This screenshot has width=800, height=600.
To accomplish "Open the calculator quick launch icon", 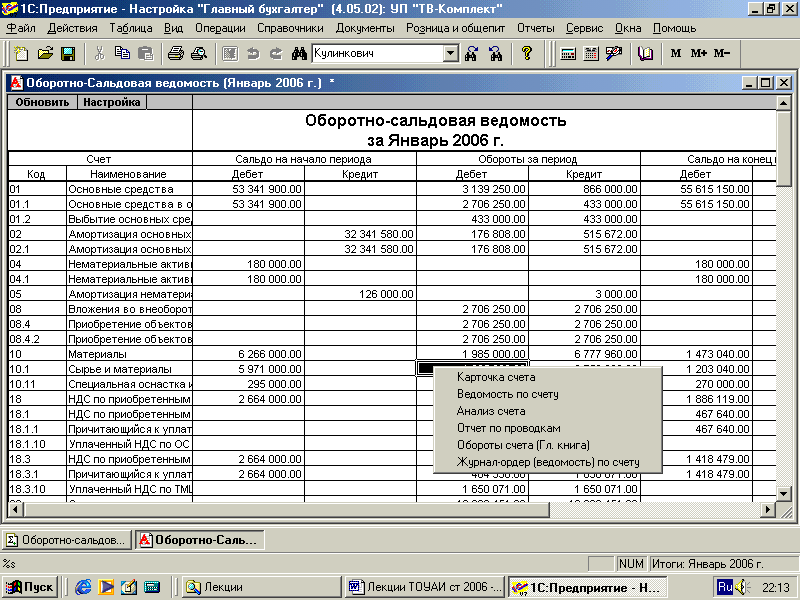I will point(152,587).
